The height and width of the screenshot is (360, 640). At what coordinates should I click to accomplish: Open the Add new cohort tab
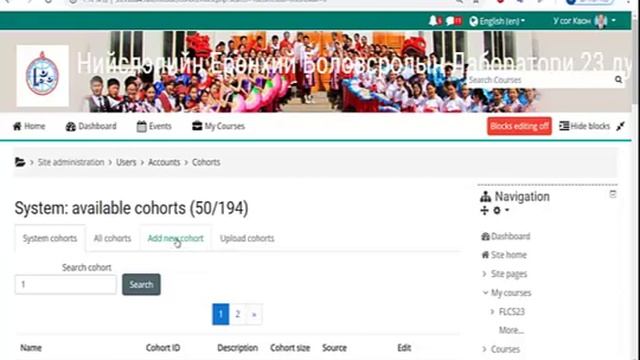[x=175, y=238]
